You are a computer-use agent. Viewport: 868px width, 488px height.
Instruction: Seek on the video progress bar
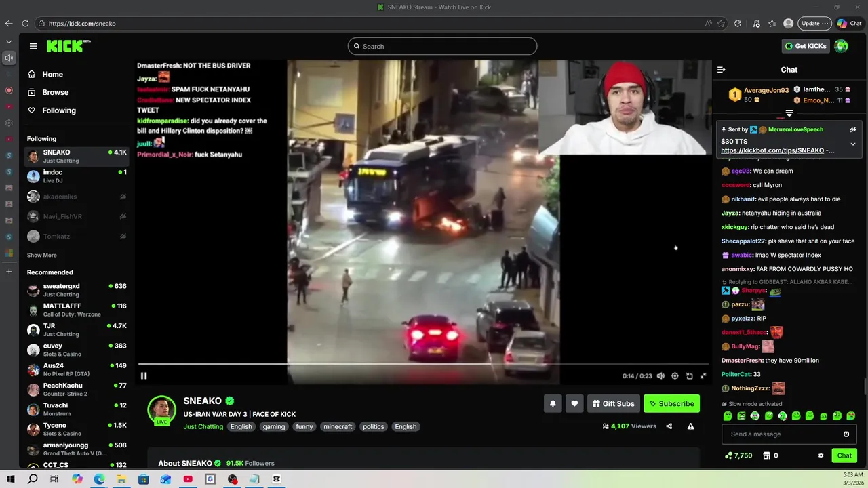point(424,364)
